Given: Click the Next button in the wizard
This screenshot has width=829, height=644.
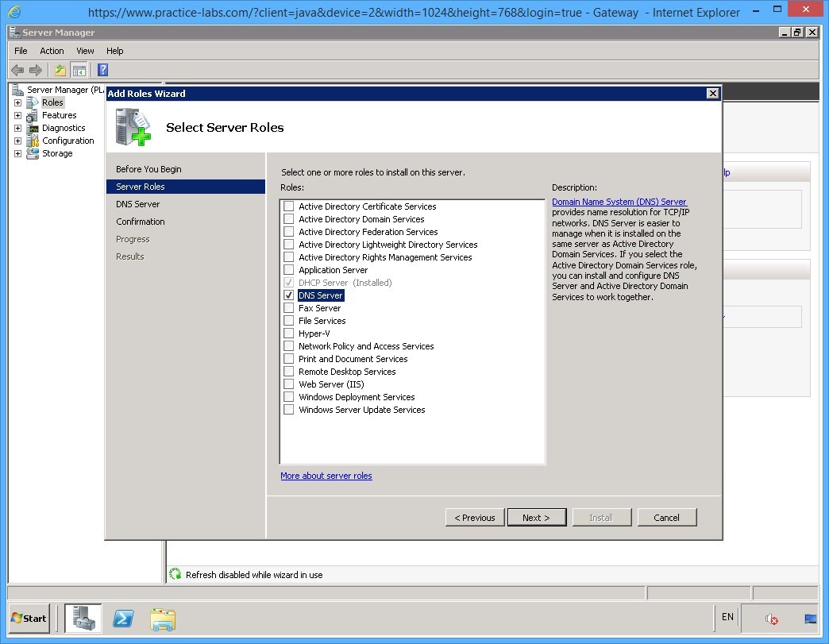Looking at the screenshot, I should [x=537, y=517].
